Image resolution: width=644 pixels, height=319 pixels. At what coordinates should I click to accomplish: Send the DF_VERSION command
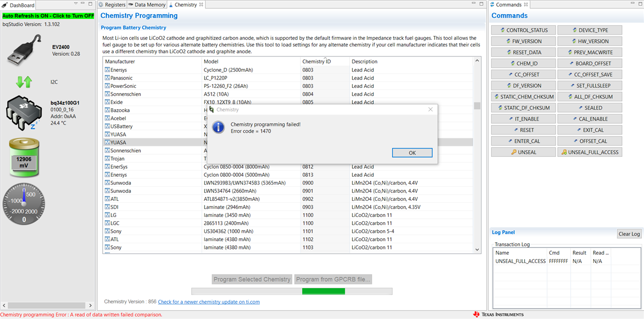(x=523, y=86)
